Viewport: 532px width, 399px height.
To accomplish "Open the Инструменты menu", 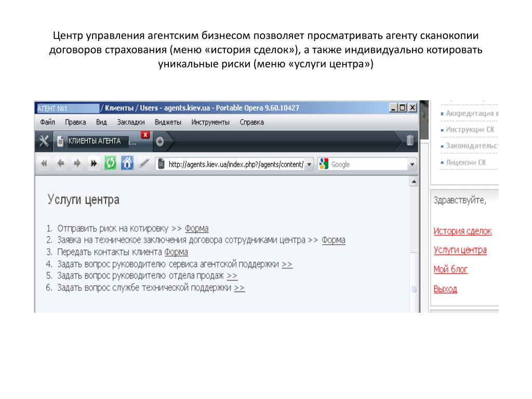I will point(210,122).
